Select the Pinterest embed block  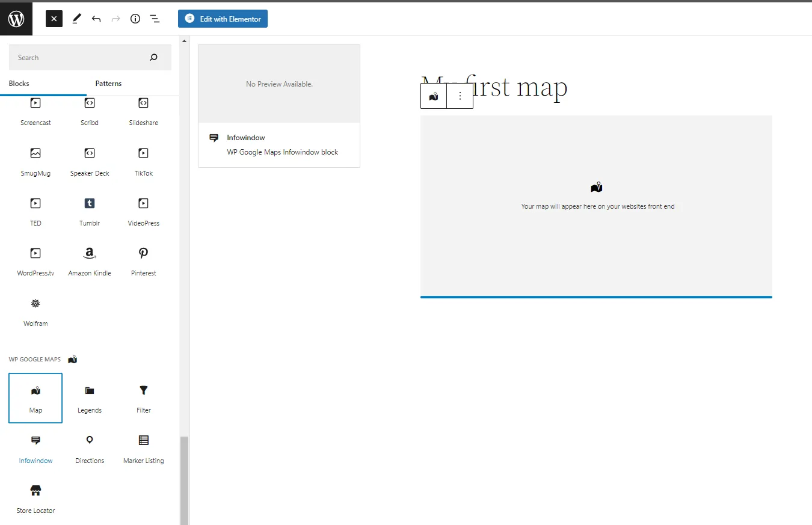coord(143,261)
